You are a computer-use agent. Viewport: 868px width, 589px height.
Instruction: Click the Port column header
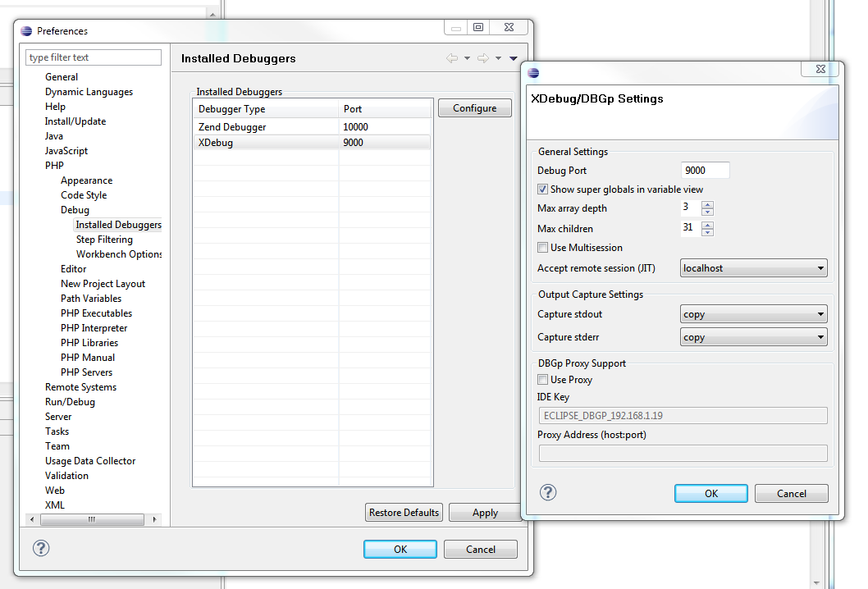point(385,109)
